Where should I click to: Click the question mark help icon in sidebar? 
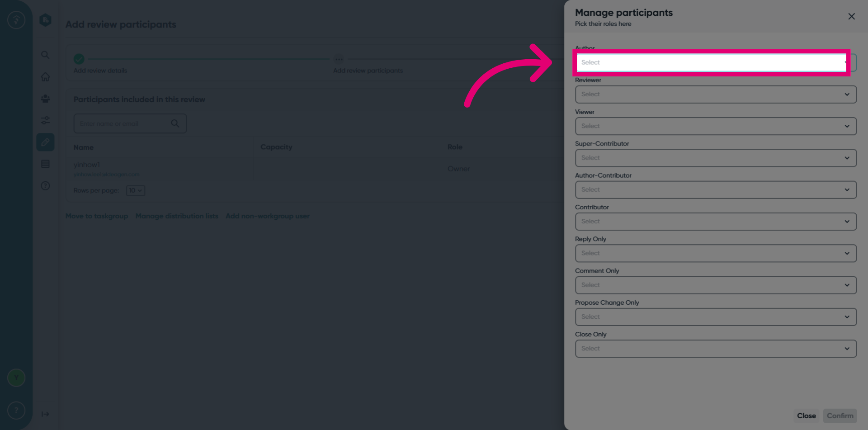tap(45, 186)
